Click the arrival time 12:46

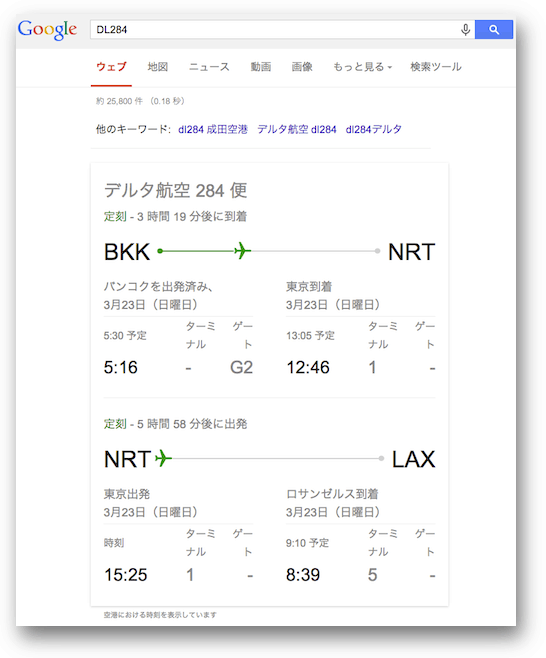[308, 368]
